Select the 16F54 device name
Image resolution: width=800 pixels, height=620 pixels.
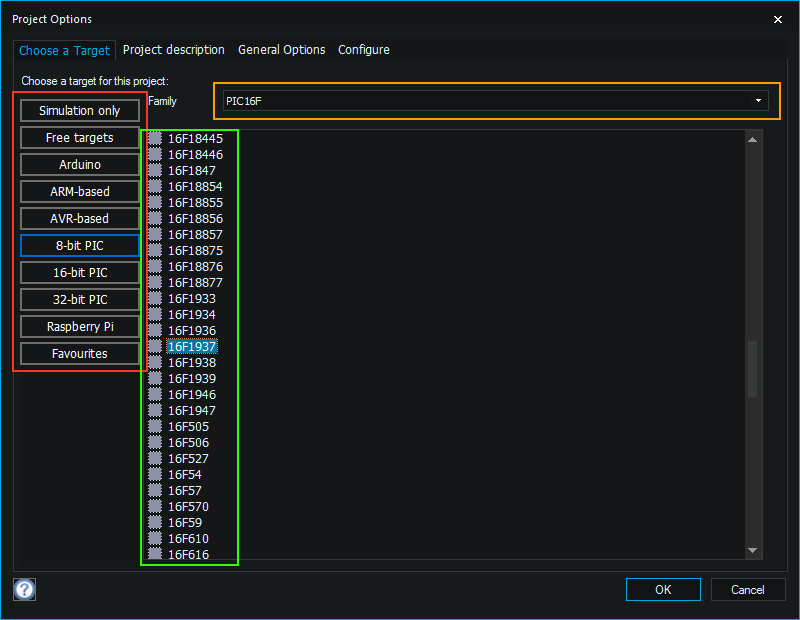[x=185, y=474]
